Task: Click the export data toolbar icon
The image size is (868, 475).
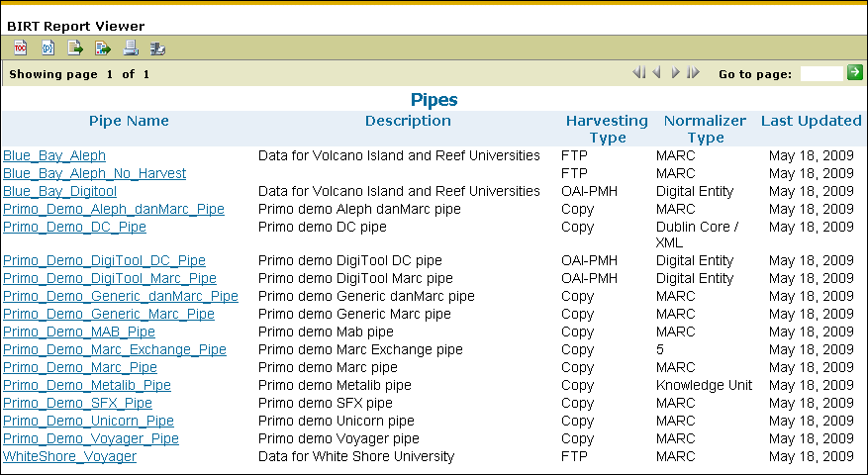Action: pos(75,48)
